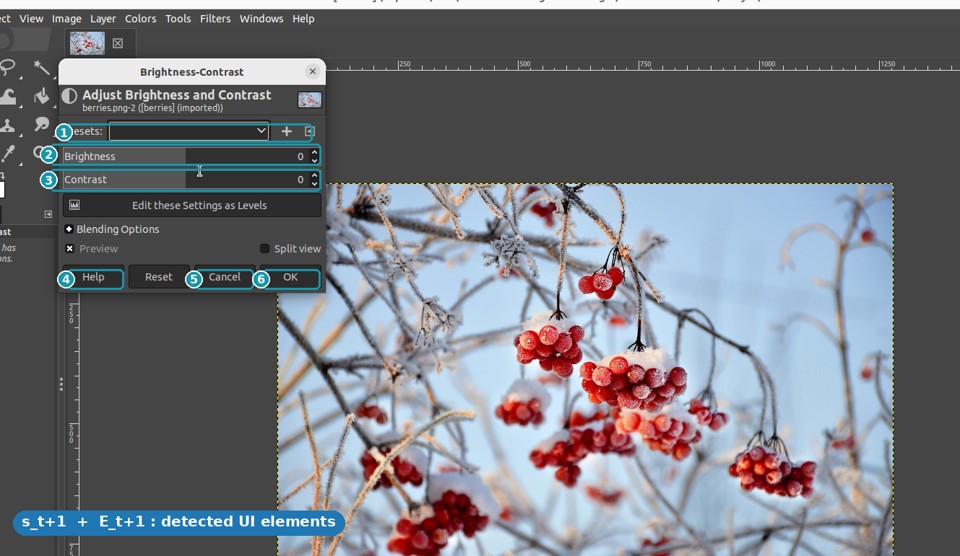Click the berries image tab thumbnail
Viewport: 960px width, 556px height.
87,43
